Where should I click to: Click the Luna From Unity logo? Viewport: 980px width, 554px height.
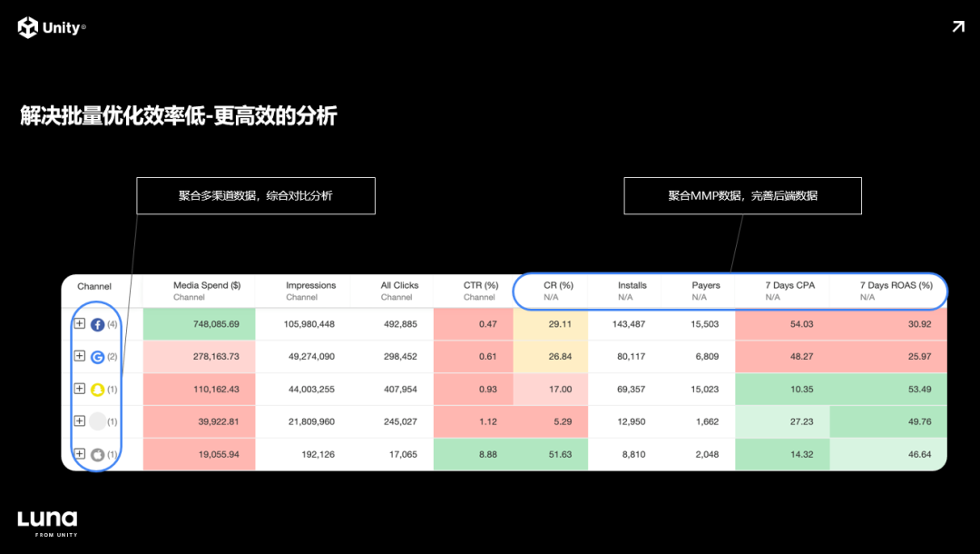coord(48,523)
